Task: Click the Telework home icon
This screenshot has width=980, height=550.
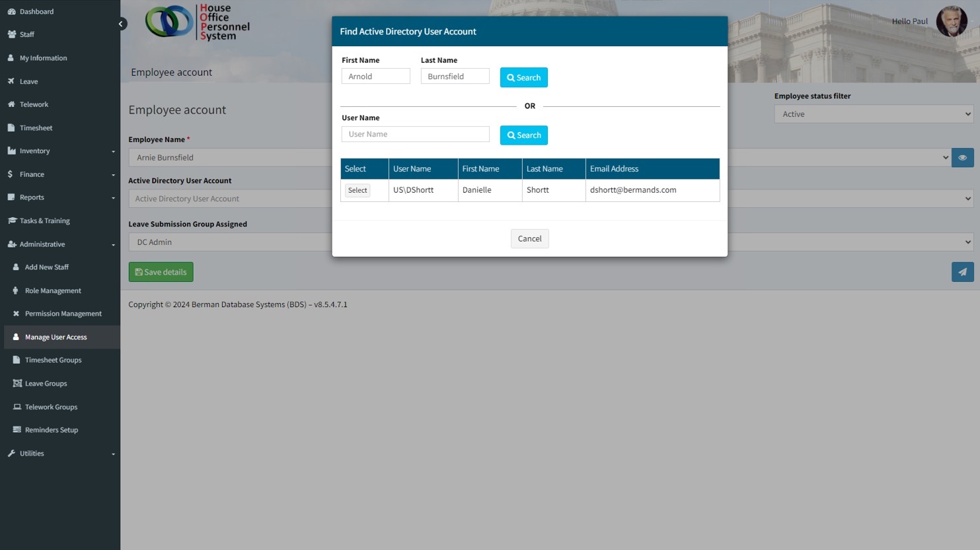Action: point(11,104)
